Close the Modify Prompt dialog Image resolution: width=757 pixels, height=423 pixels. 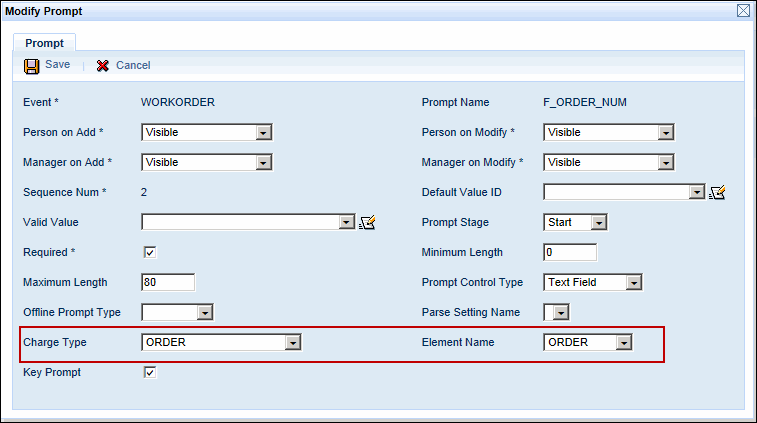coord(743,11)
